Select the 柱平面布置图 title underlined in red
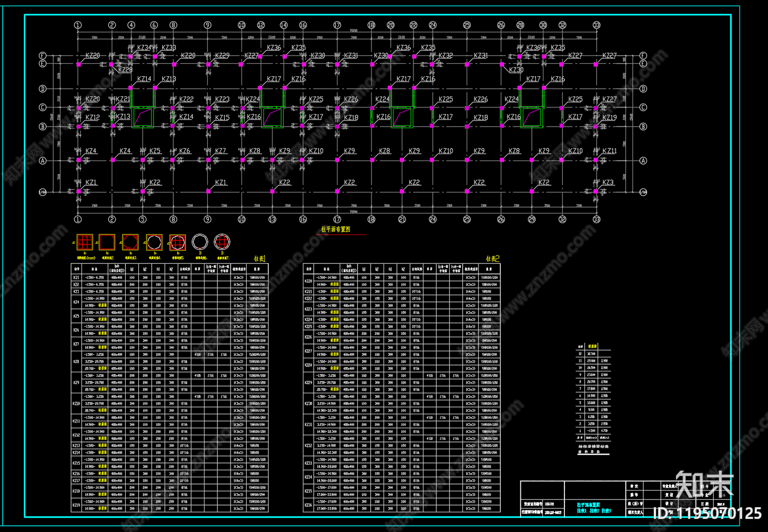 336,229
